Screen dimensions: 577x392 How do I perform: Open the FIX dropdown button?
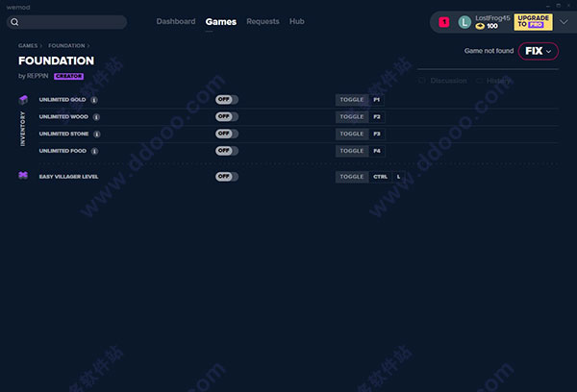pos(538,51)
